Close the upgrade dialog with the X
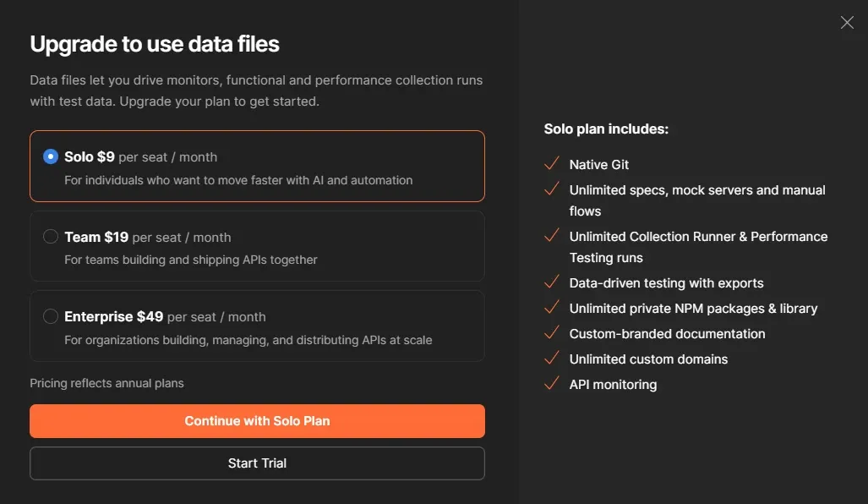This screenshot has height=504, width=868. pyautogui.click(x=847, y=22)
